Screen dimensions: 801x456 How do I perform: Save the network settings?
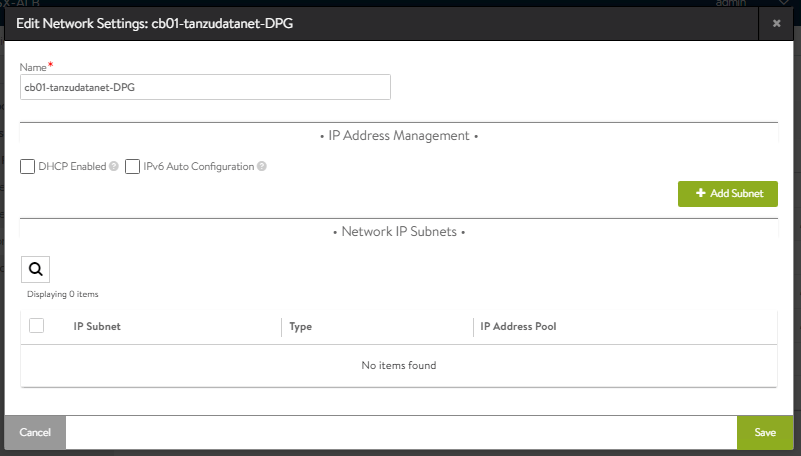click(x=765, y=432)
